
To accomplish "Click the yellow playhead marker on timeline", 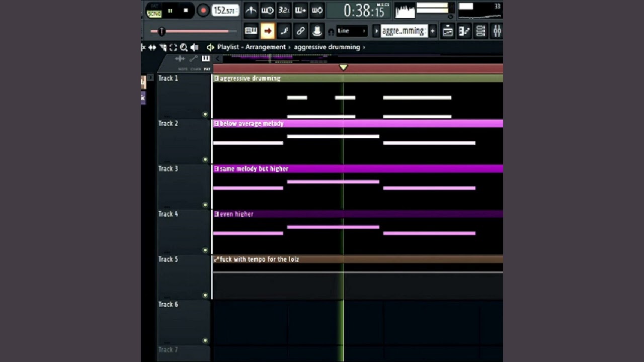I will point(343,67).
